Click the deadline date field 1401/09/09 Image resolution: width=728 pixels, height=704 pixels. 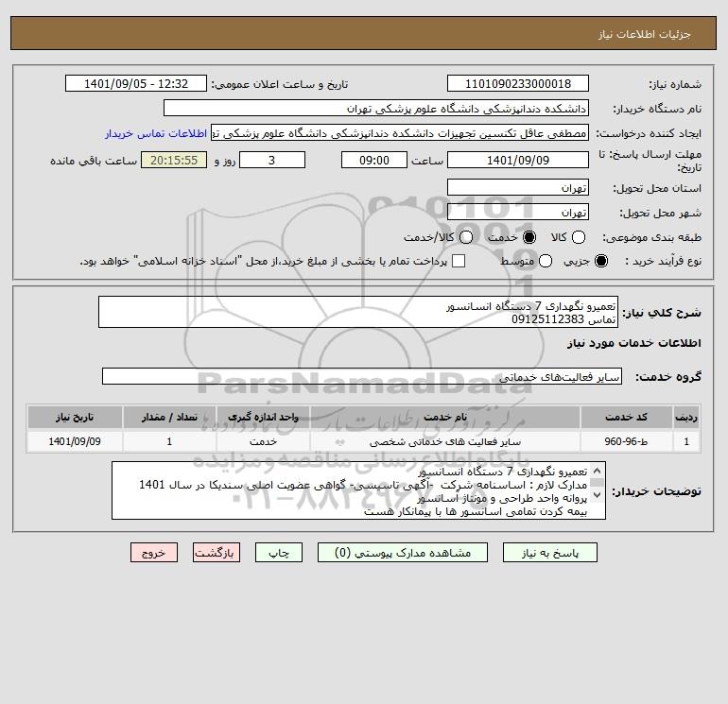pyautogui.click(x=518, y=160)
